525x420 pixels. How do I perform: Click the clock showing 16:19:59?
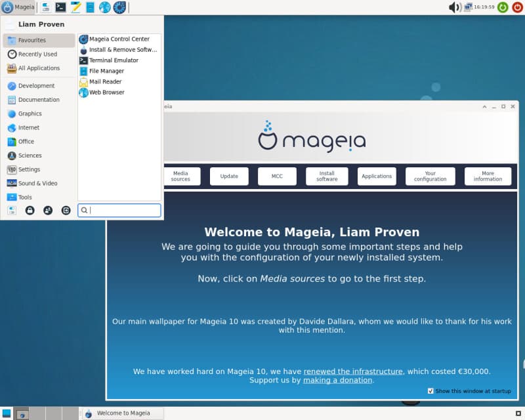(484, 7)
